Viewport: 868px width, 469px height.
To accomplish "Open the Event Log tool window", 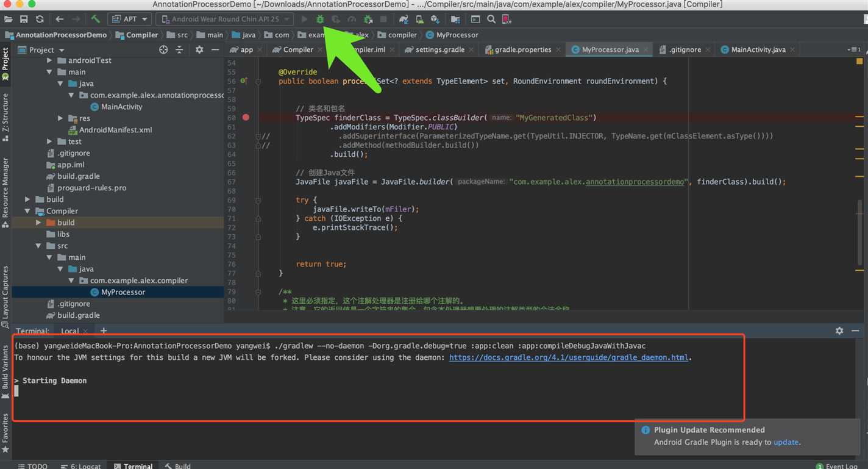I will coord(837,466).
